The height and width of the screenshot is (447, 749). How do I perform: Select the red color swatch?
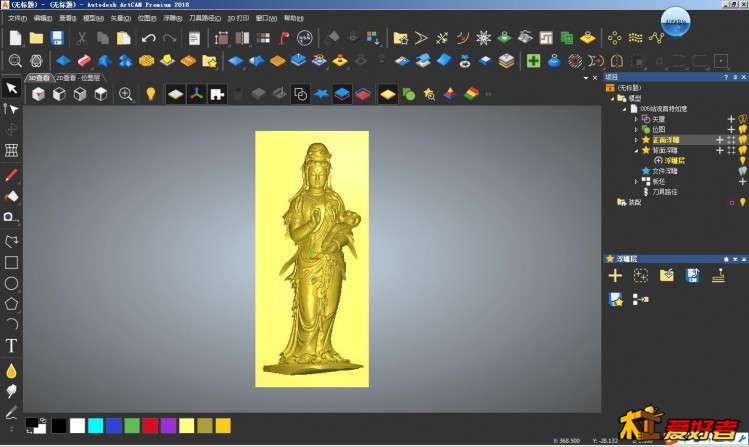pos(150,426)
